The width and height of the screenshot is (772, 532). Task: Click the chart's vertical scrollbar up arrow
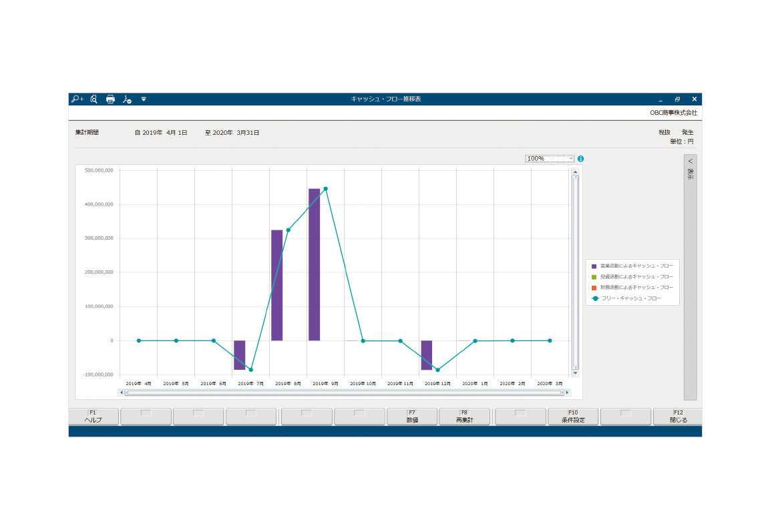click(575, 172)
